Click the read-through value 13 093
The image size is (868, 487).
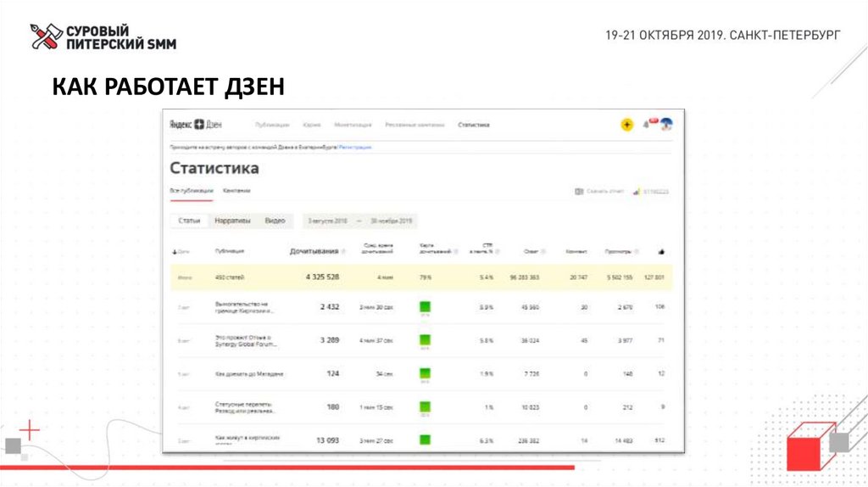click(328, 440)
